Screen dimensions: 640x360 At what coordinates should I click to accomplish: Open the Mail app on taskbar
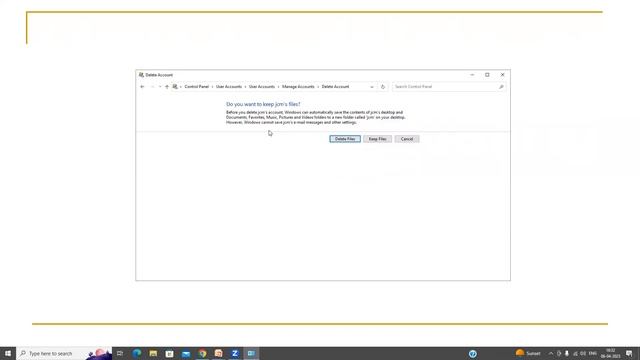click(186, 353)
